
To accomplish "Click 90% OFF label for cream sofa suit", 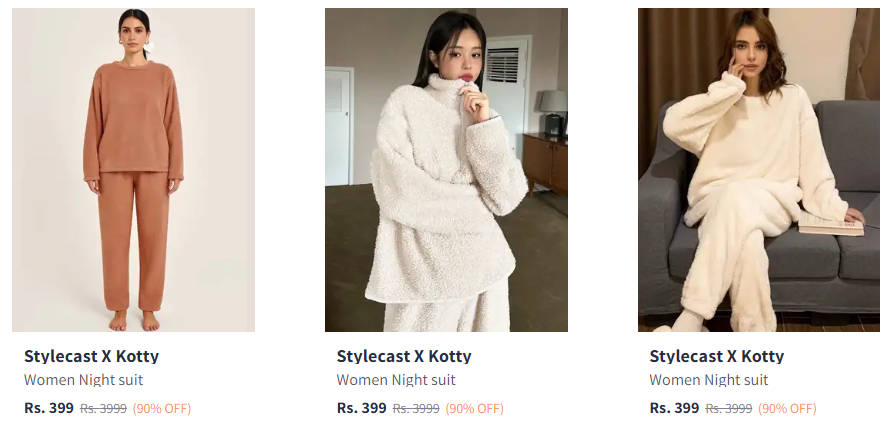I will [787, 409].
